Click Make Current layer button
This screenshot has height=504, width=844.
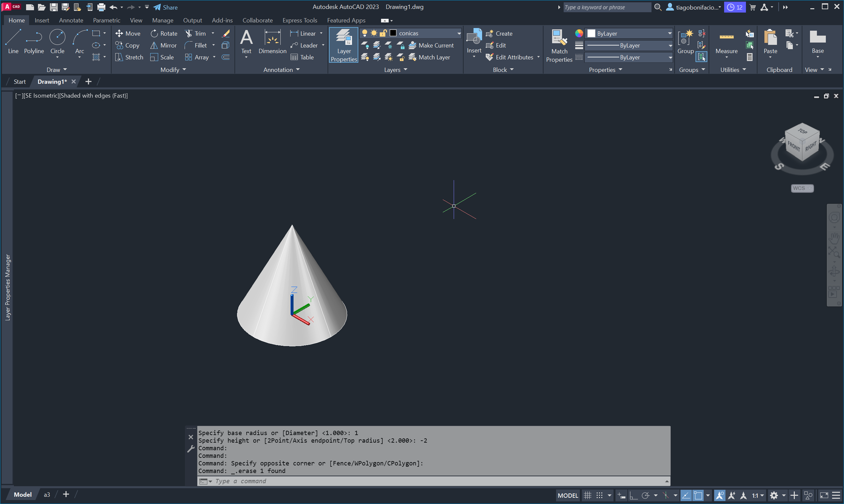tap(431, 45)
